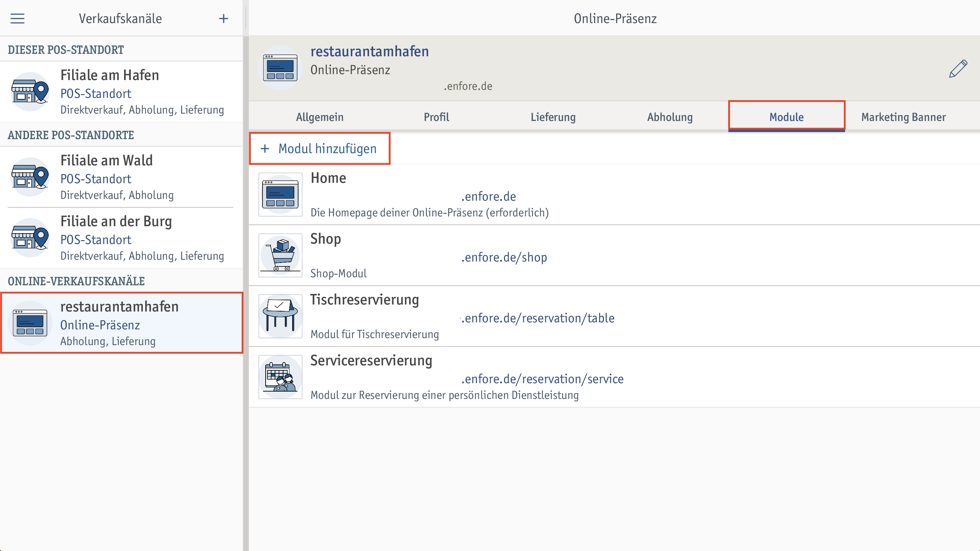
Task: Select restaurantamhafen in online sales channels
Action: pos(122,323)
